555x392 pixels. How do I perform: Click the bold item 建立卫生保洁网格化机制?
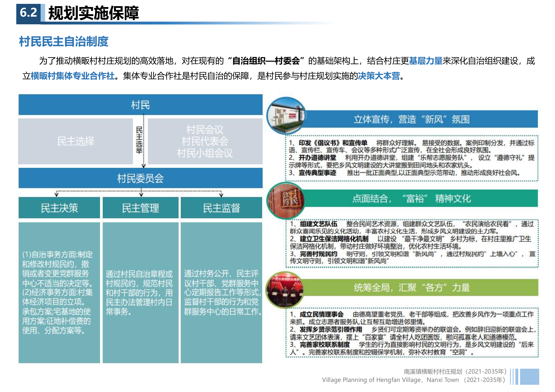(x=334, y=239)
